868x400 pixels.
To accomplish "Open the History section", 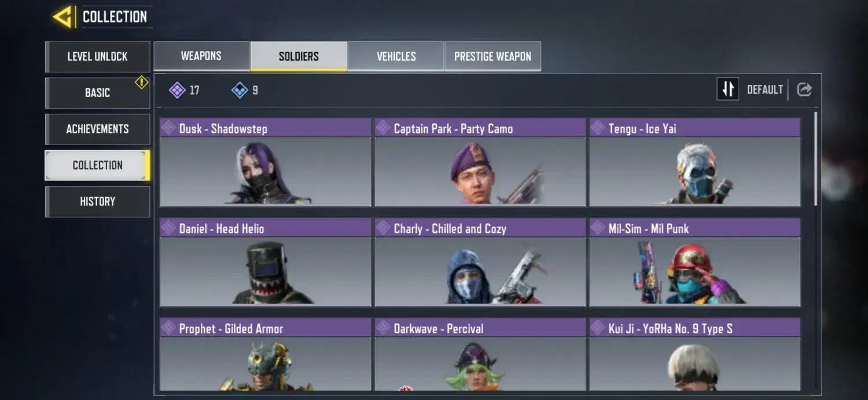I will [97, 202].
